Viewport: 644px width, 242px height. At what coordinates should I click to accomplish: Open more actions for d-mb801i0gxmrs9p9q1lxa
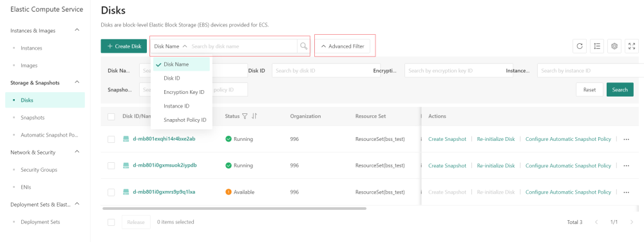pyautogui.click(x=627, y=192)
